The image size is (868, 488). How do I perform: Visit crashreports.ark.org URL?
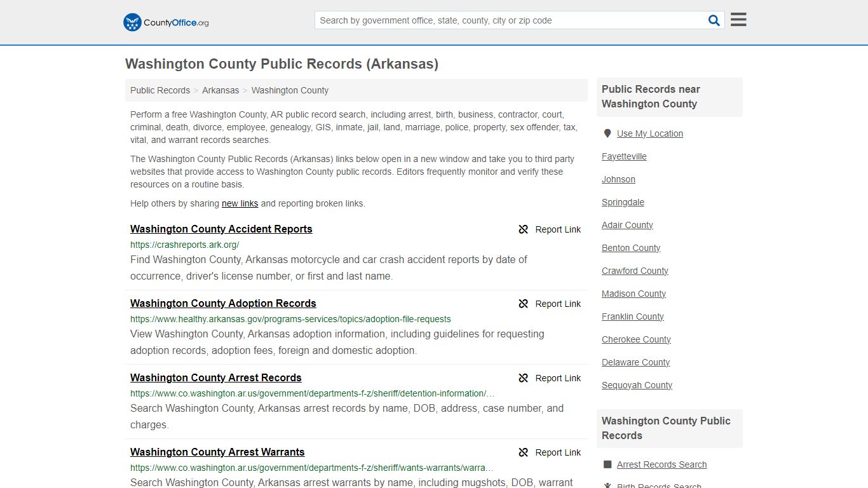[184, 245]
